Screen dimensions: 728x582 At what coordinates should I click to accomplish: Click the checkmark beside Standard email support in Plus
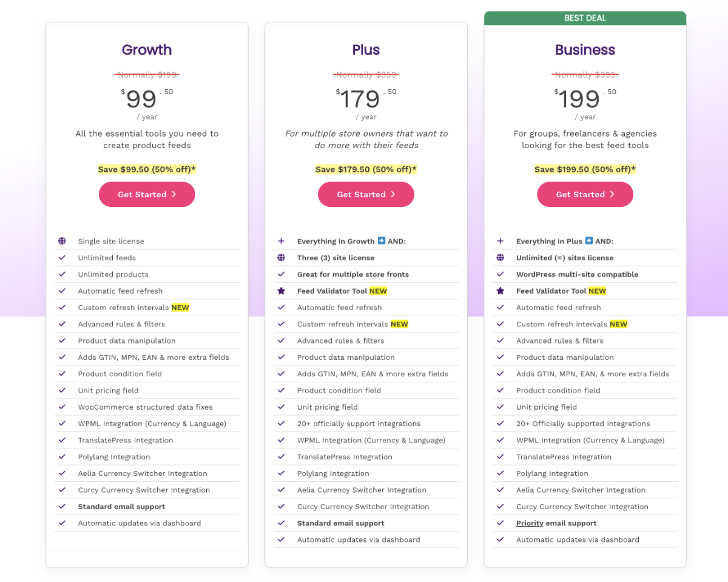click(x=281, y=523)
